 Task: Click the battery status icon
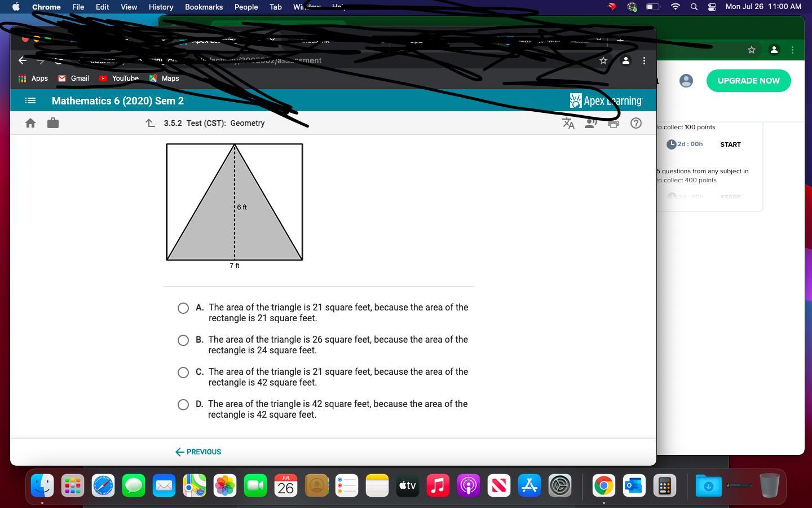pos(652,7)
